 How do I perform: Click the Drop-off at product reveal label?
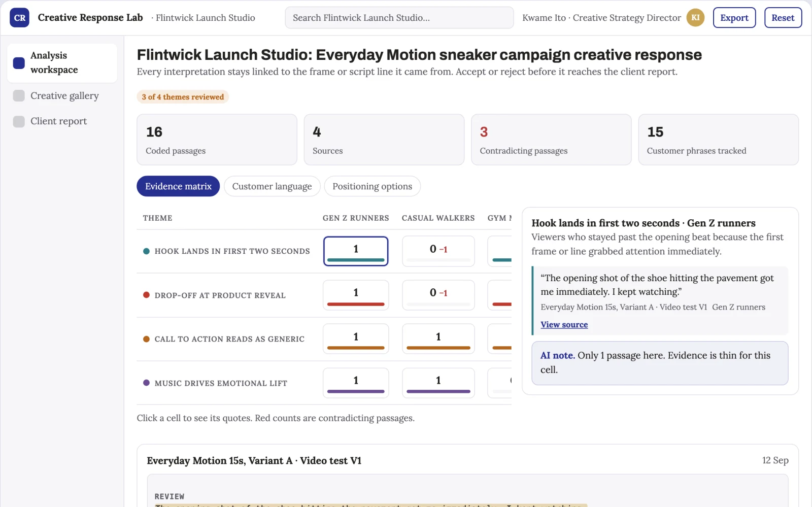[x=220, y=295]
